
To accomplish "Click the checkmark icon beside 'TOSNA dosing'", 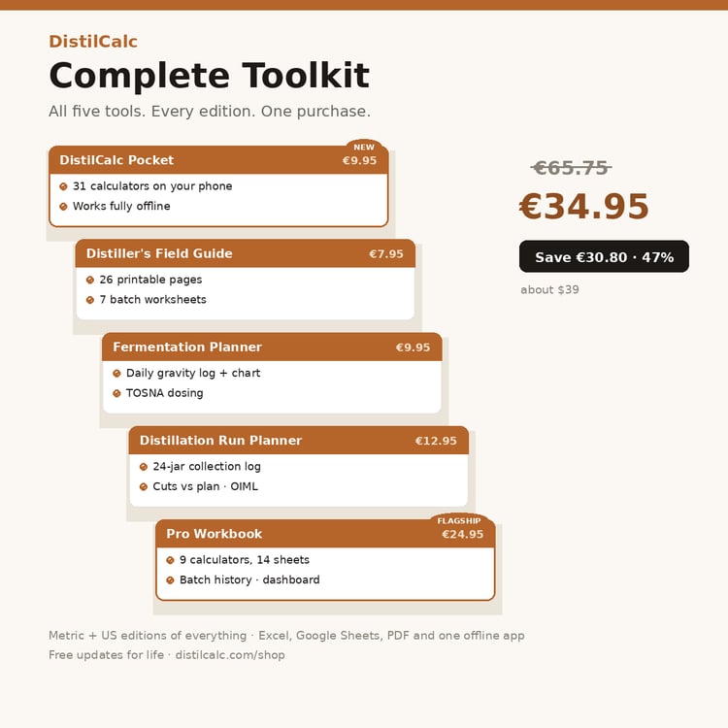I will click(117, 393).
